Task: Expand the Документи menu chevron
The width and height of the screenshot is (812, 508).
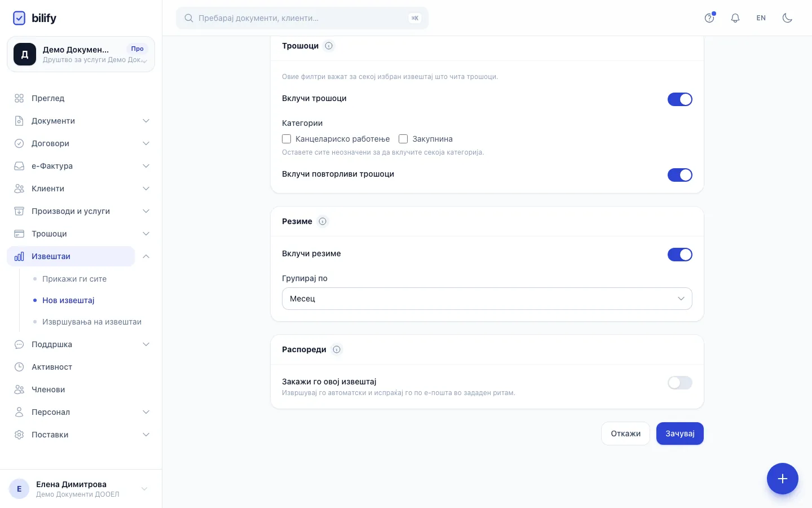Action: [x=146, y=121]
